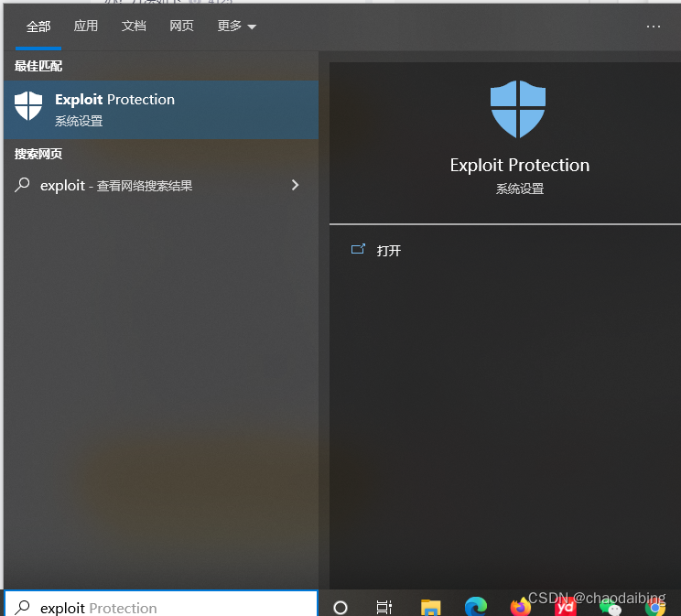Click the large blue shield icon in preview
Image resolution: width=681 pixels, height=616 pixels.
pos(518,109)
